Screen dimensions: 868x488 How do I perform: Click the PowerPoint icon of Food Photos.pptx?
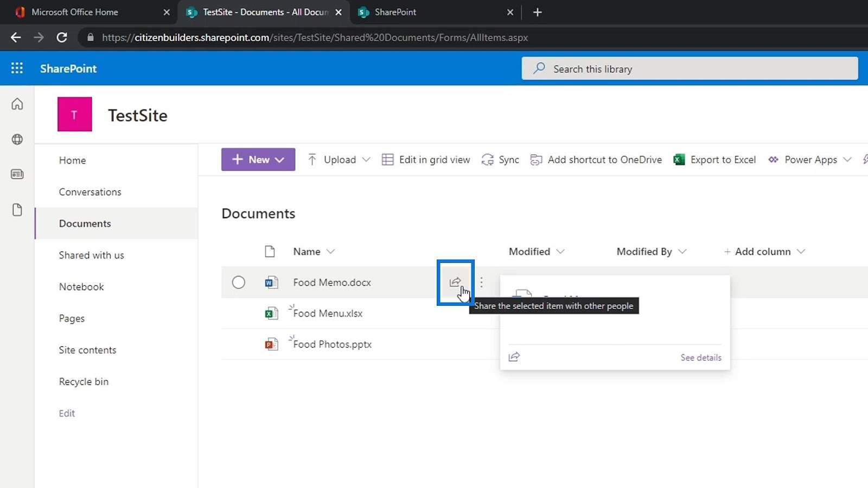pos(271,344)
